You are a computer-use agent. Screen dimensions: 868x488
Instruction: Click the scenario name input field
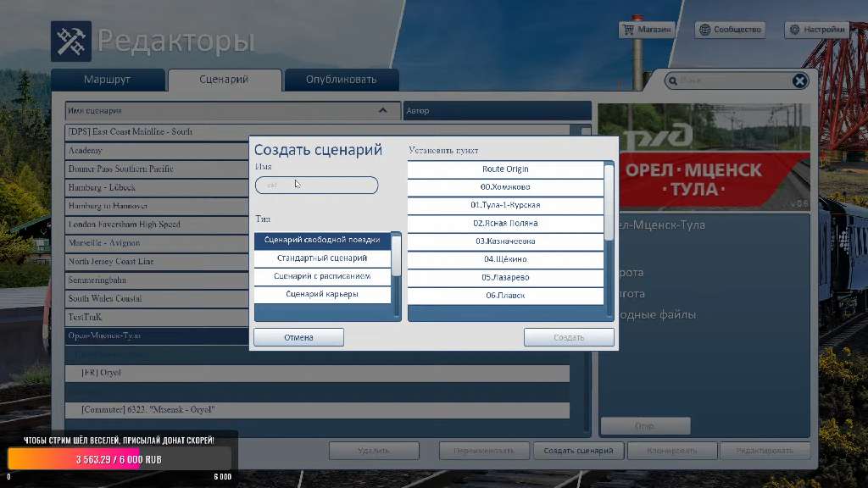pos(317,185)
